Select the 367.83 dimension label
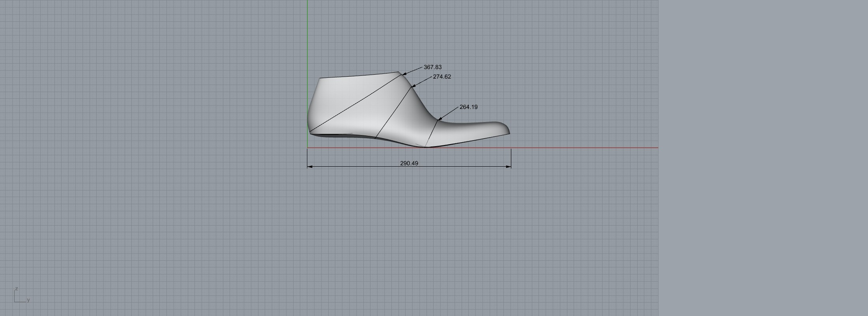Viewport: 868px width, 316px height. coord(432,67)
